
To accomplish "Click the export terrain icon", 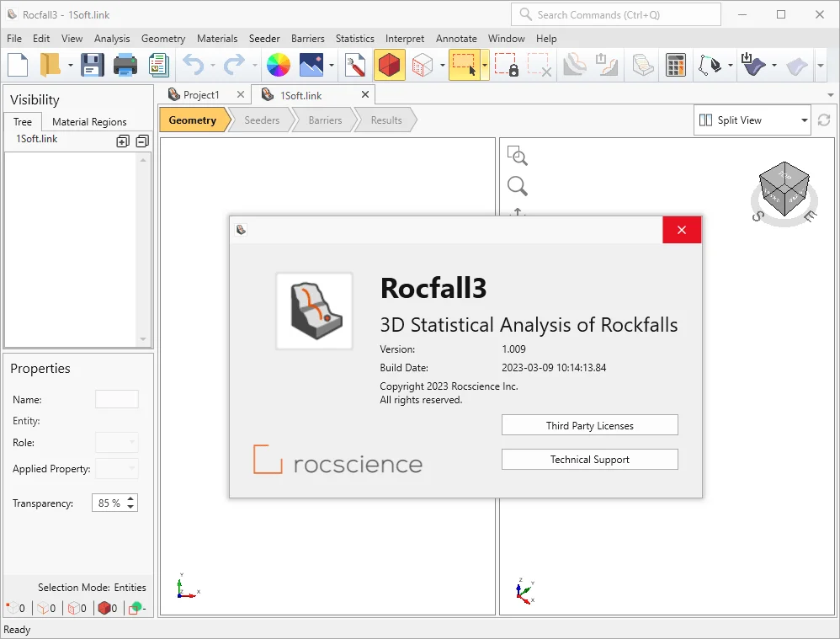I will tap(607, 66).
